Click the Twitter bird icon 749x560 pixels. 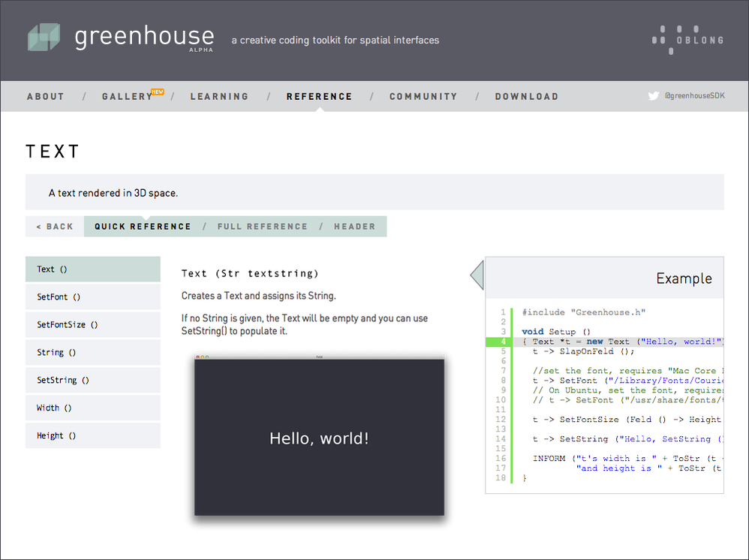point(654,96)
